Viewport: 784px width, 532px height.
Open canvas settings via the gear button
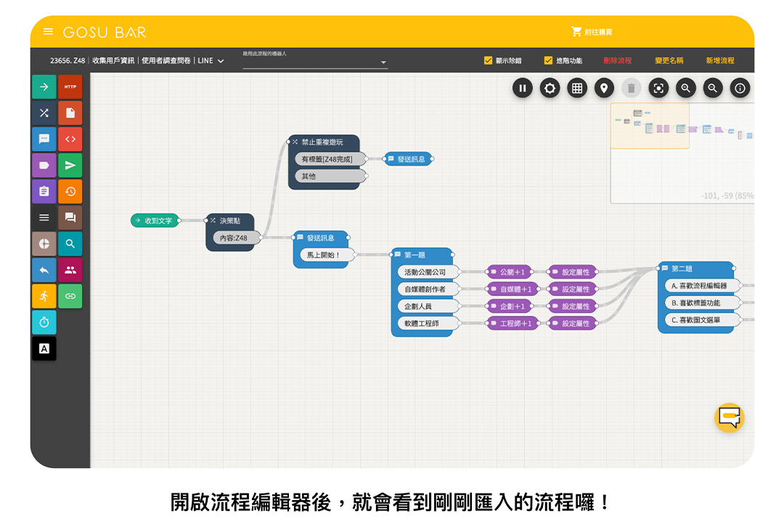[550, 89]
